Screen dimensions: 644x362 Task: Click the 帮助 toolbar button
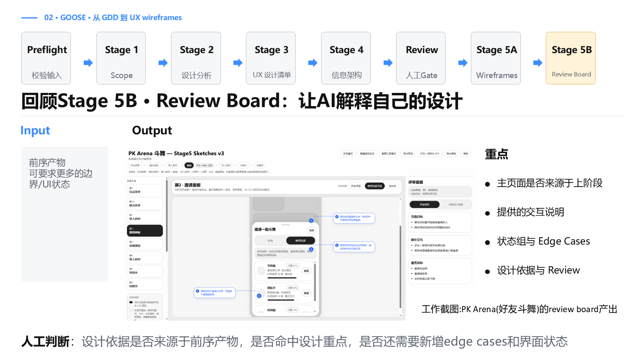pos(466,154)
